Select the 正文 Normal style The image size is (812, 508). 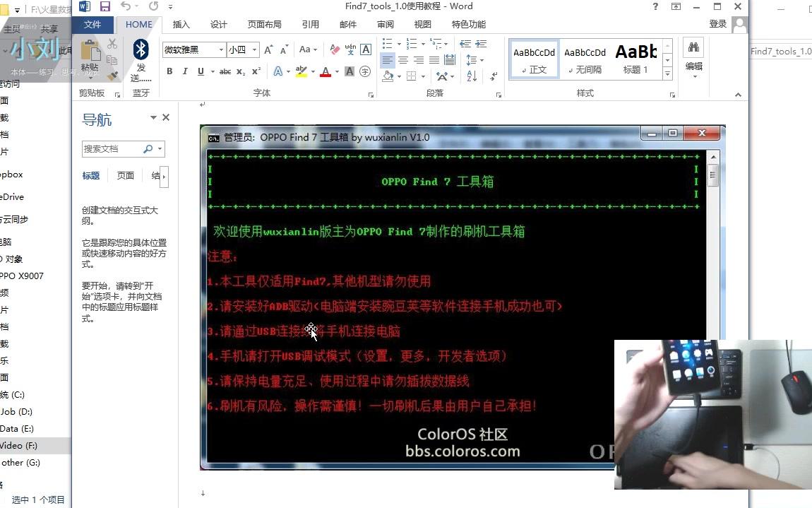(534, 59)
